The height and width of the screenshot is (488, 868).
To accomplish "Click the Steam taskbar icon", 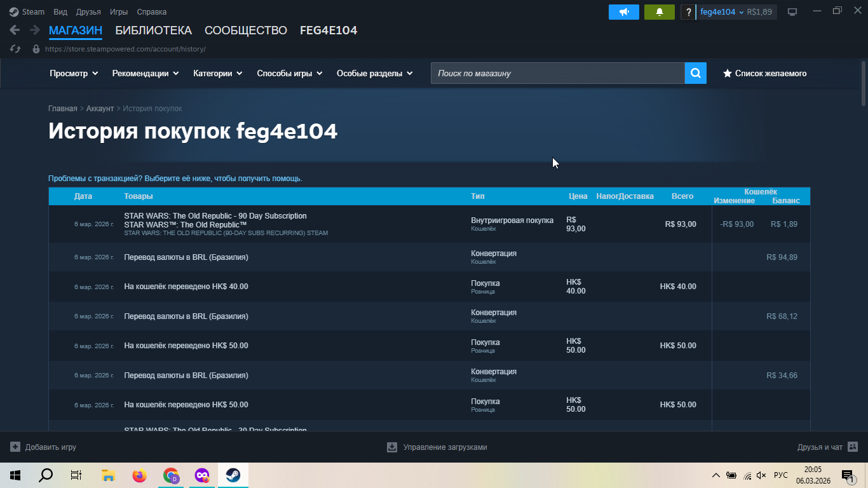I will 233,475.
